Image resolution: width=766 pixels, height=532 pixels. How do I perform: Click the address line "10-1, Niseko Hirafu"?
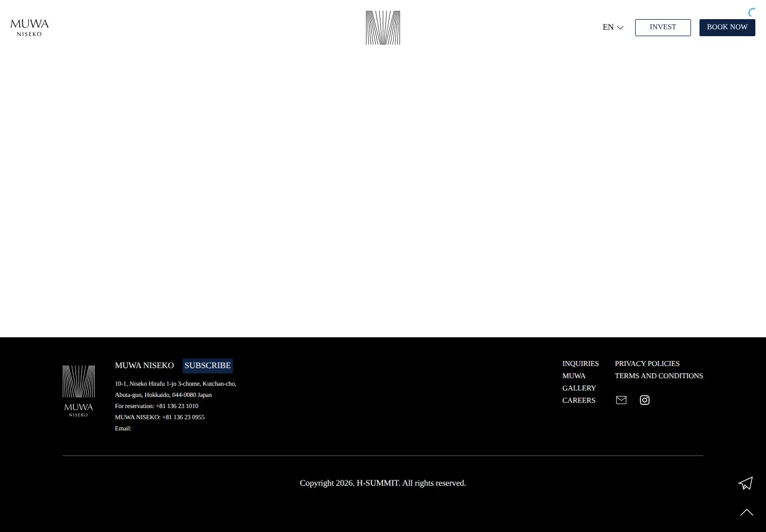point(176,384)
